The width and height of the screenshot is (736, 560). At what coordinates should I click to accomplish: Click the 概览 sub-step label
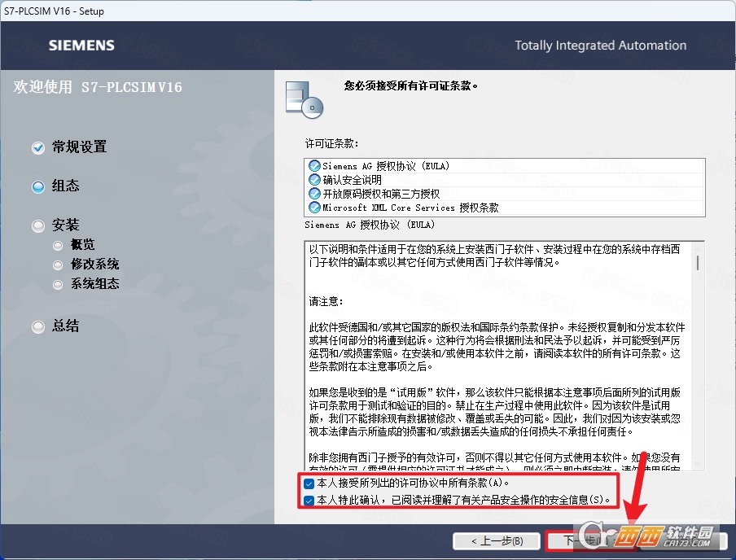tap(82, 244)
